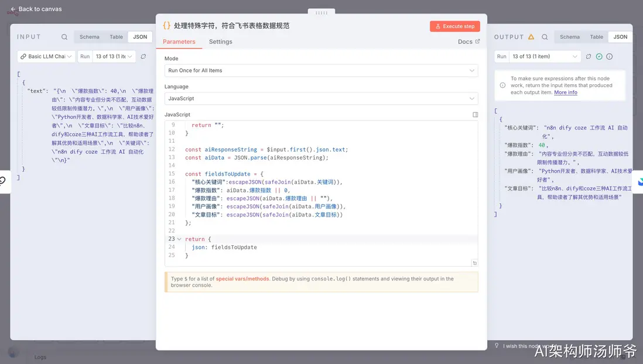The width and height of the screenshot is (643, 364).
Task: Open the Language dropdown set to JavaScript
Action: point(321,98)
